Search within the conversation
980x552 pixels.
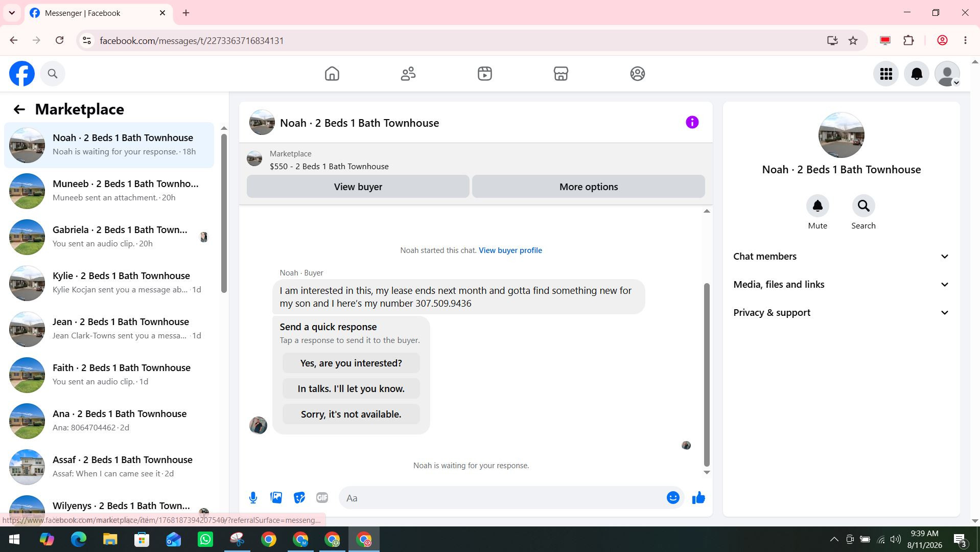pyautogui.click(x=864, y=206)
